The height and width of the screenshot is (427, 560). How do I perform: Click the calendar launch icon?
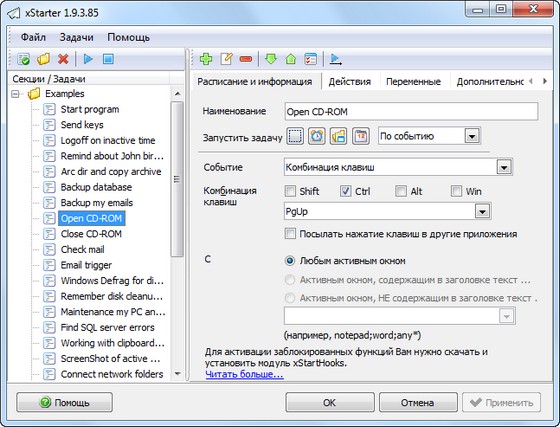point(361,136)
